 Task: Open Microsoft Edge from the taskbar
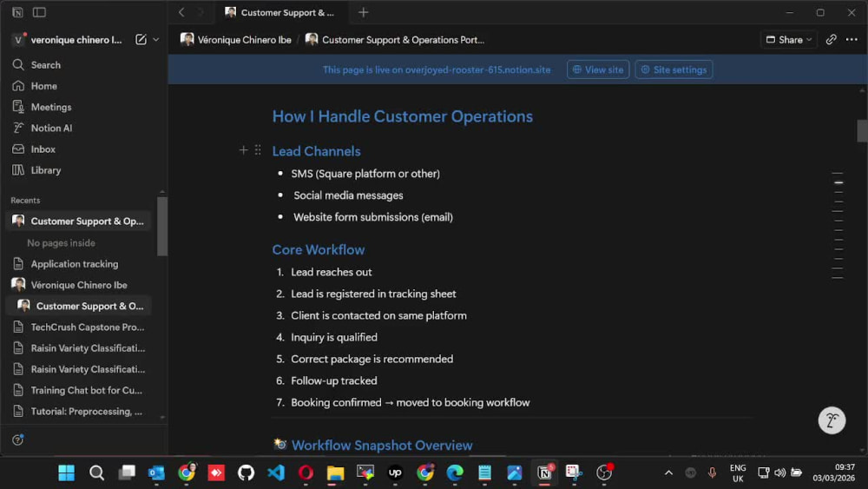point(455,472)
